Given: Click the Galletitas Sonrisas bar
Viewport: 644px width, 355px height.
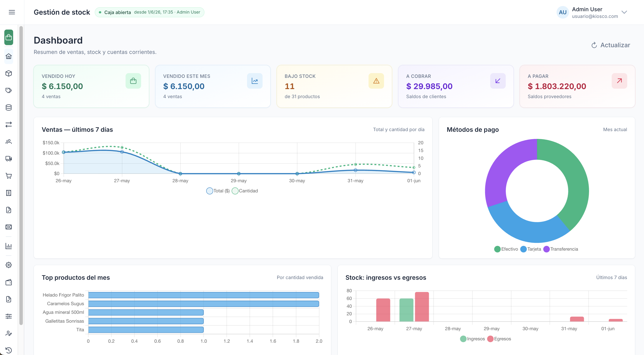Looking at the screenshot, I should [146, 321].
